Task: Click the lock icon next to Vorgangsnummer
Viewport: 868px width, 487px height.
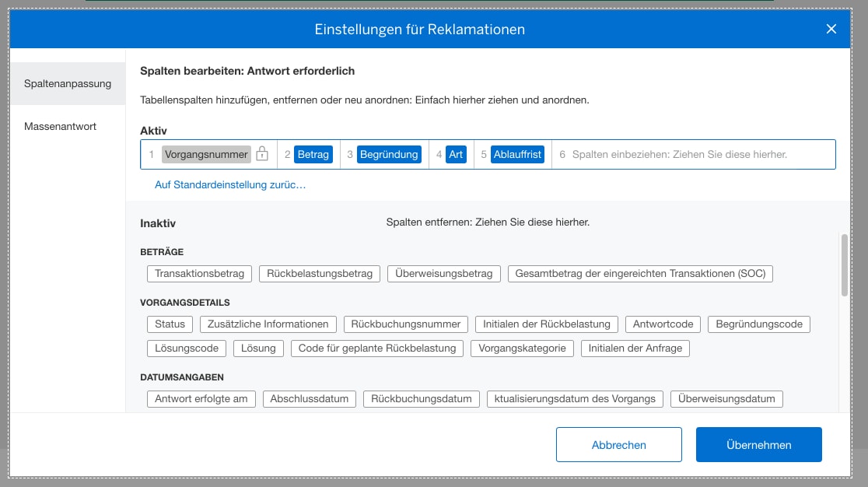Action: pos(262,154)
